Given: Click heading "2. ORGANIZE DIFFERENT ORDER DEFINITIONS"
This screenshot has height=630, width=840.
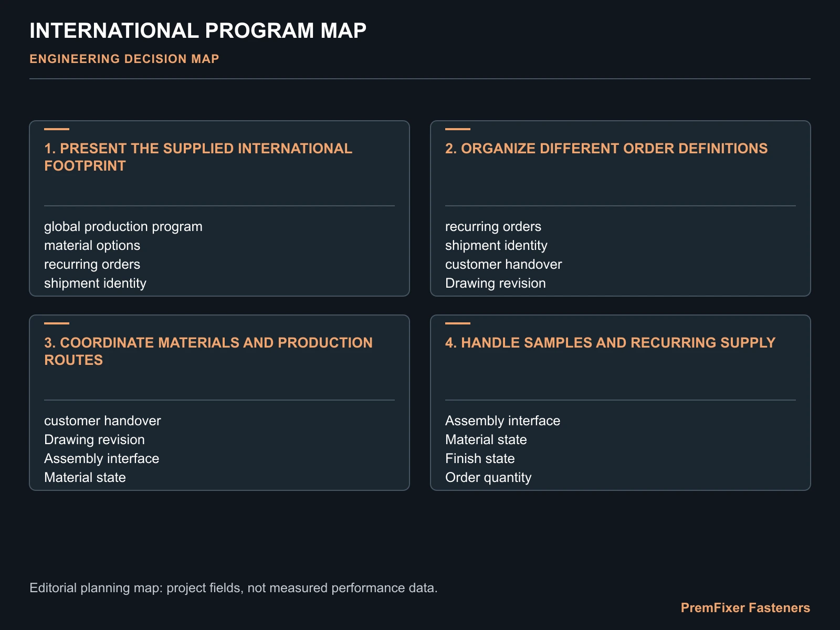Looking at the screenshot, I should click(606, 149).
